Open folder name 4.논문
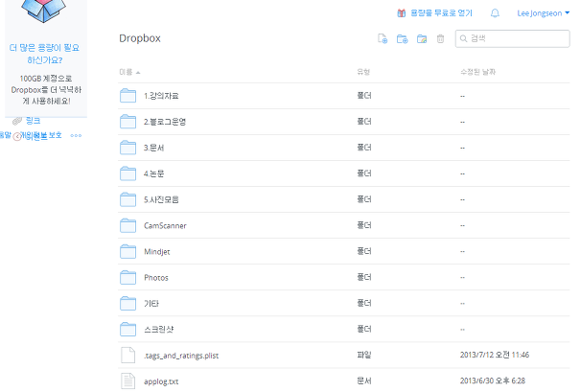 pos(154,173)
